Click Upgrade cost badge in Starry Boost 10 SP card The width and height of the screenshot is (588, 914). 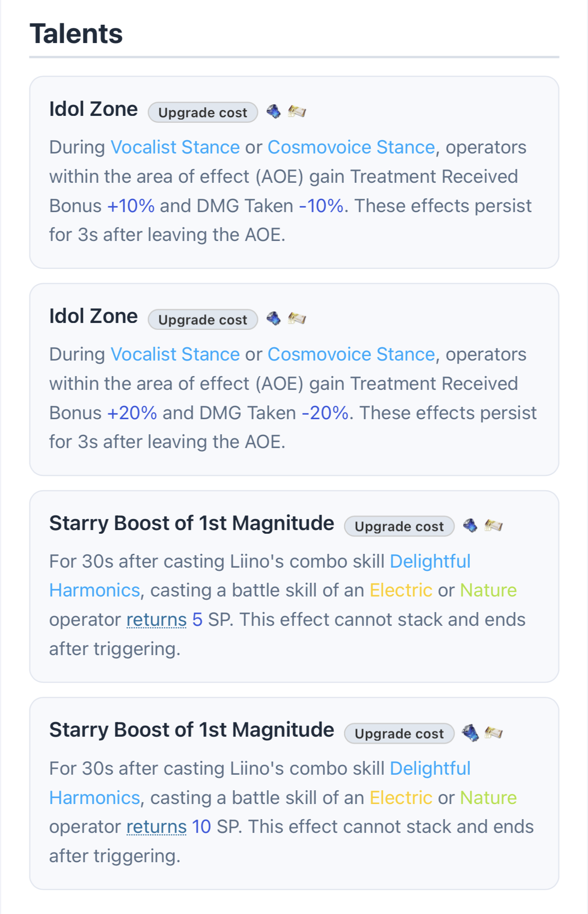(399, 733)
